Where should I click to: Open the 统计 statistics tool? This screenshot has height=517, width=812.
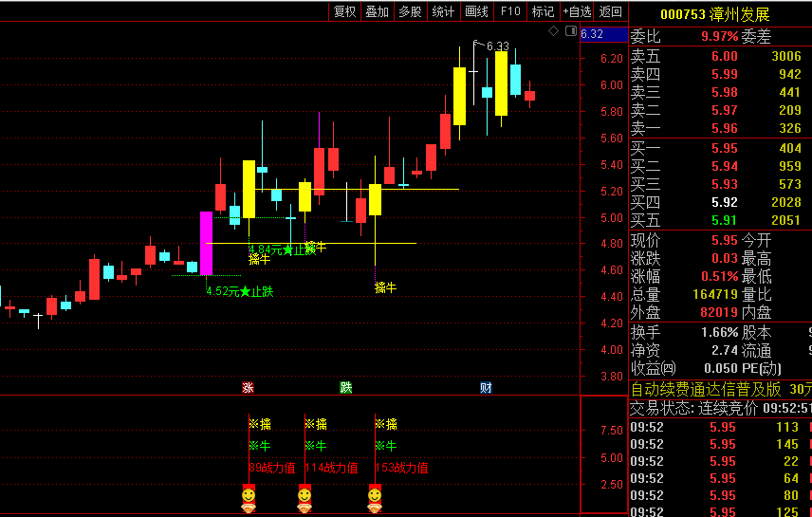(x=443, y=11)
